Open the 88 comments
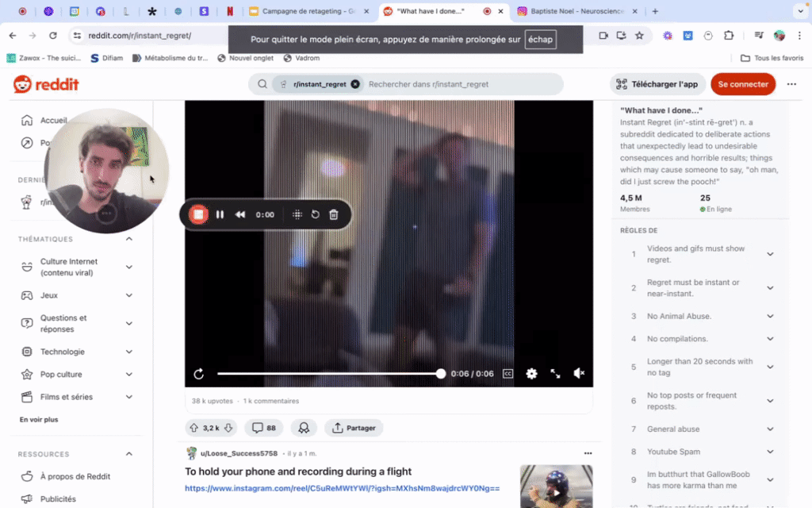This screenshot has width=812, height=508. (263, 428)
